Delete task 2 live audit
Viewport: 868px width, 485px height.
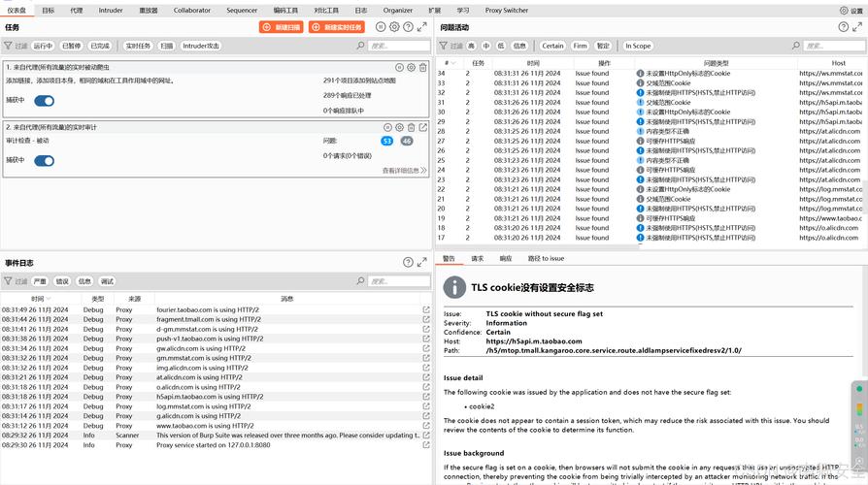pos(412,127)
